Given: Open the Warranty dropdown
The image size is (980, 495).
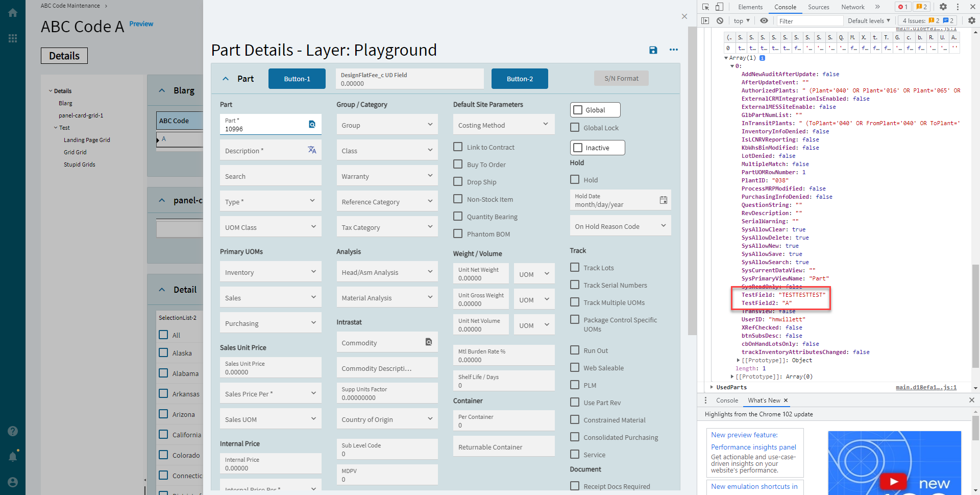Looking at the screenshot, I should [x=387, y=176].
